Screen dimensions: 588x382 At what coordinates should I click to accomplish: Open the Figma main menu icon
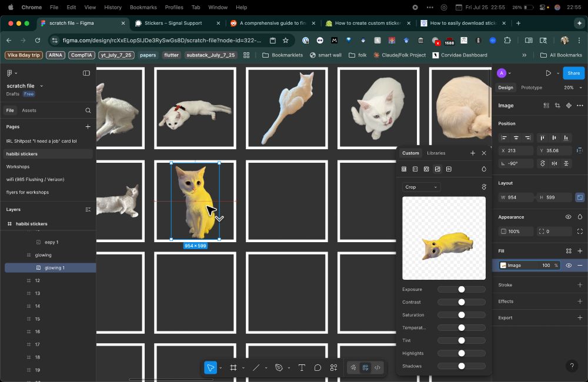[9, 73]
